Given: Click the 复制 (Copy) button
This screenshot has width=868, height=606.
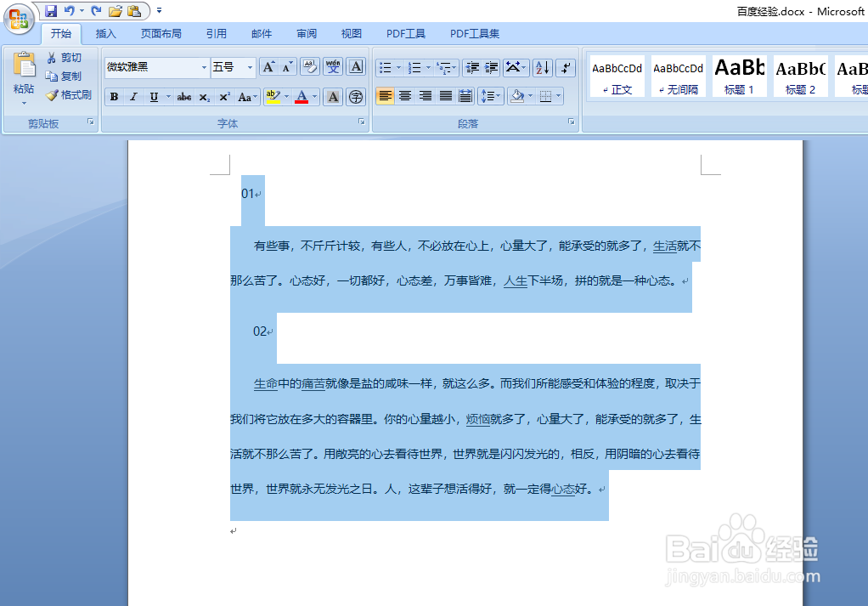Looking at the screenshot, I should coord(65,76).
